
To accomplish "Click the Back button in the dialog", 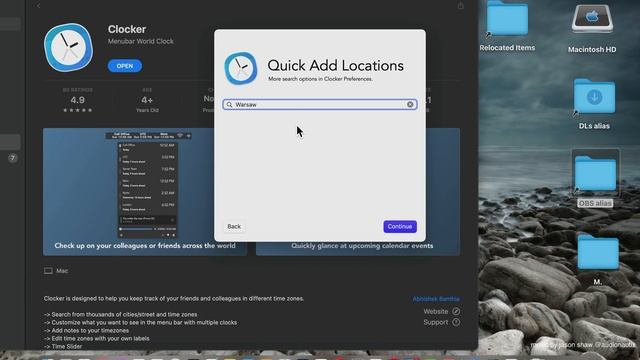I will 234,227.
